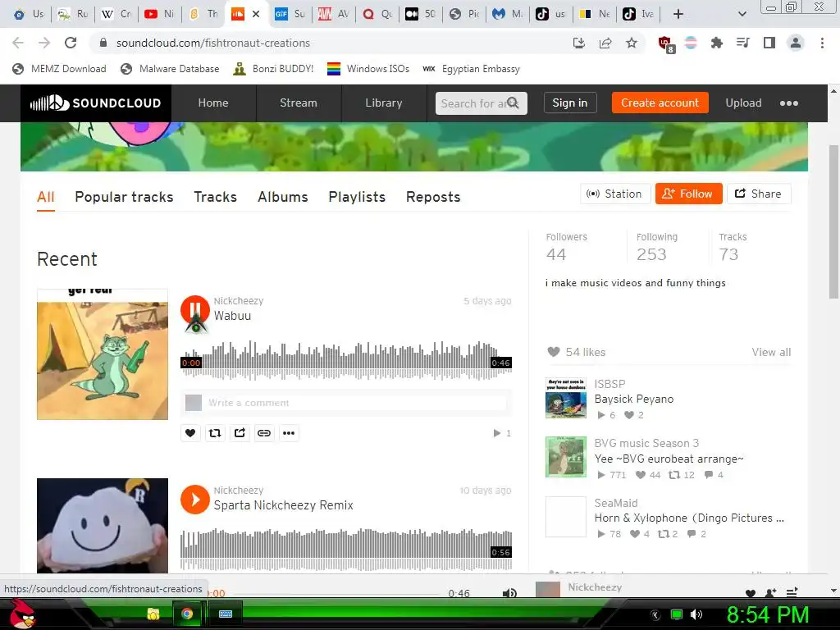
Task: Click the SoundCloud logo
Action: point(96,103)
